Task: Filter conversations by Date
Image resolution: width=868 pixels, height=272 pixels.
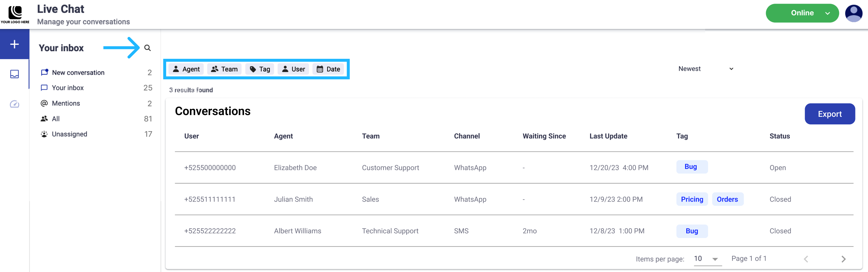Action: pyautogui.click(x=328, y=69)
